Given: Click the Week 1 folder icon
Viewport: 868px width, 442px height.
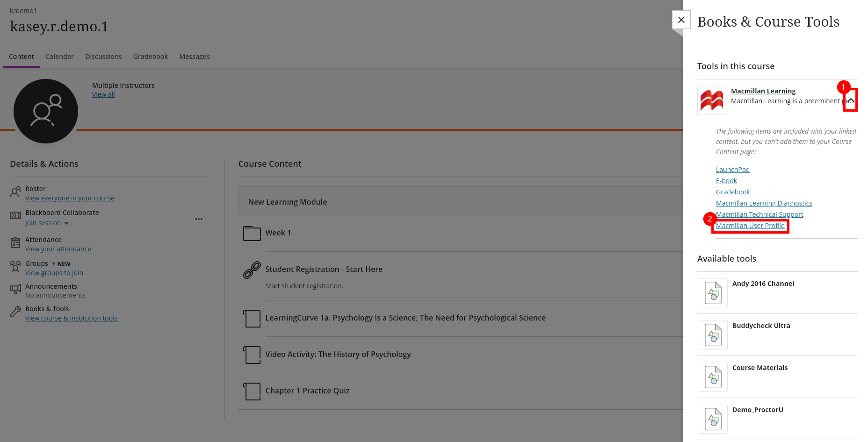Looking at the screenshot, I should coord(252,234).
